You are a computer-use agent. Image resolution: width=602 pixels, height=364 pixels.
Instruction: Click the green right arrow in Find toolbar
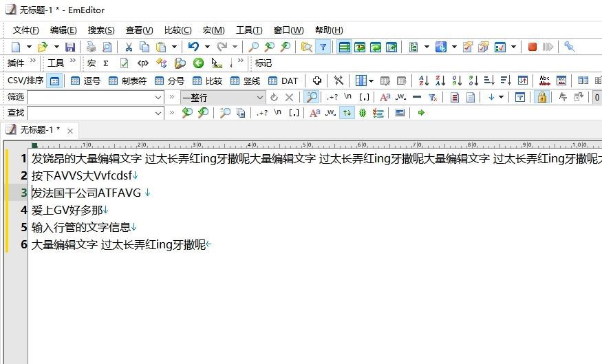pos(421,112)
